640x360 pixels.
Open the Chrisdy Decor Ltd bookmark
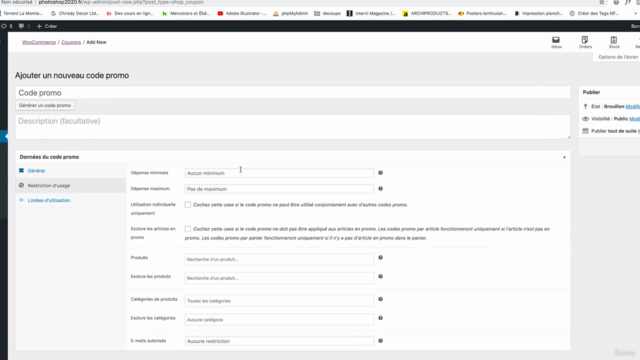(75, 13)
